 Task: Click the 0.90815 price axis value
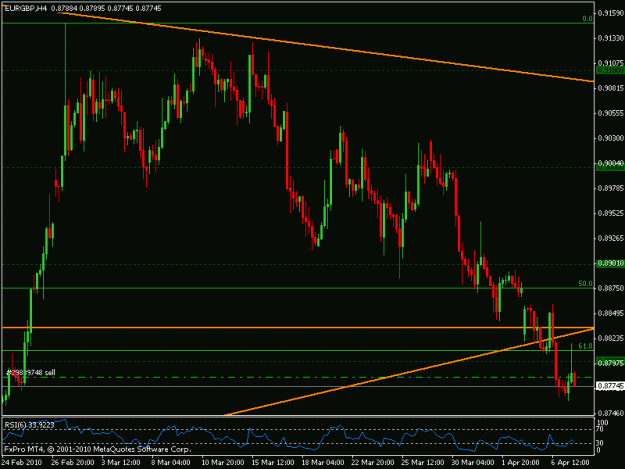(x=611, y=88)
